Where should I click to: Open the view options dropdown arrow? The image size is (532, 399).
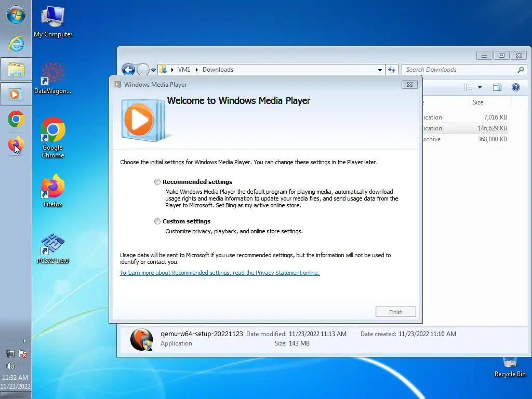pos(480,87)
